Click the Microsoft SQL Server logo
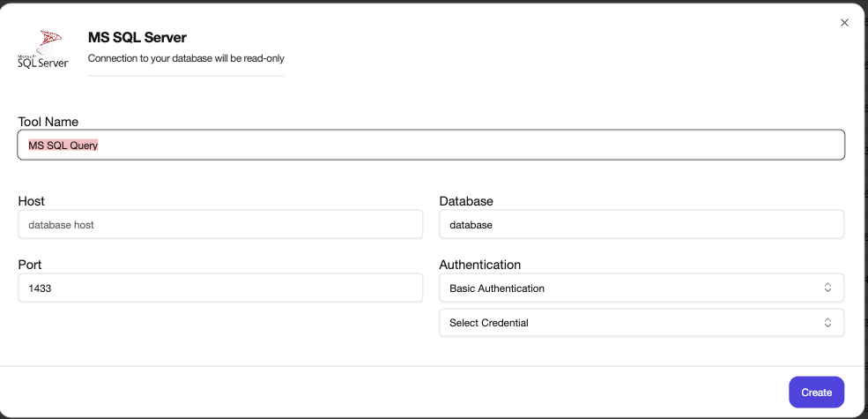This screenshot has width=868, height=419. click(x=43, y=49)
